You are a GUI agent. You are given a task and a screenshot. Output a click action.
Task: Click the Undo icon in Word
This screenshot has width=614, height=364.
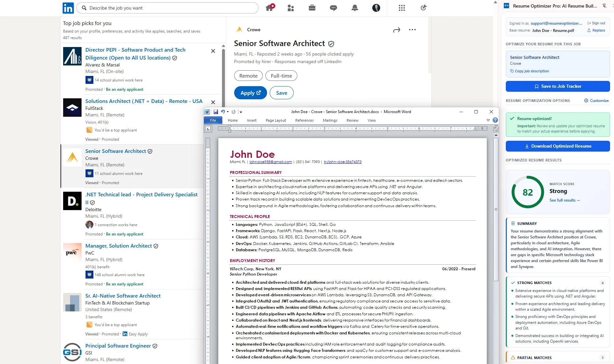click(x=223, y=112)
